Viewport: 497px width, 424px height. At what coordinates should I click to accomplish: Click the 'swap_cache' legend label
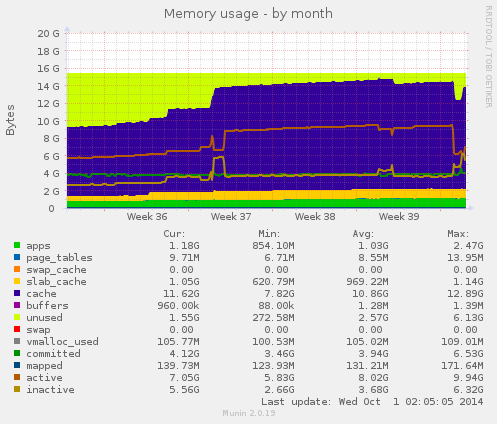[x=56, y=270]
